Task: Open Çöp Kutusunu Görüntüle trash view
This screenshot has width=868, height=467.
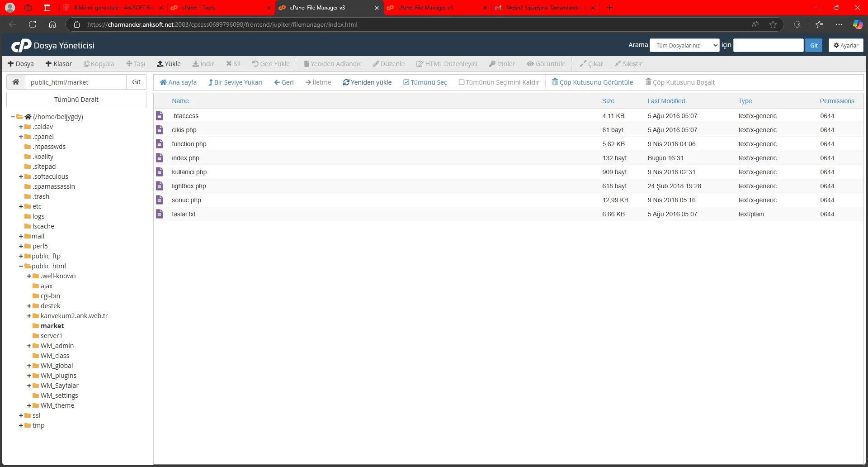Action: (592, 82)
